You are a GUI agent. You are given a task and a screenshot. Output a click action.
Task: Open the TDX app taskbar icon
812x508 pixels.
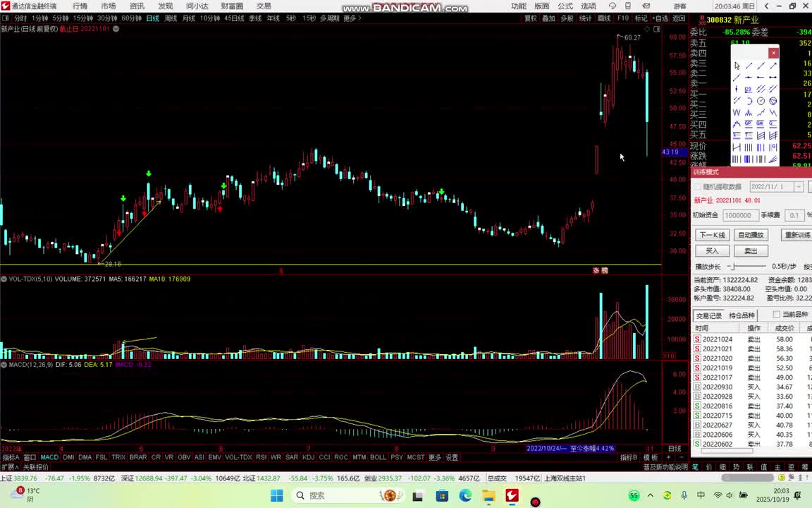512,495
